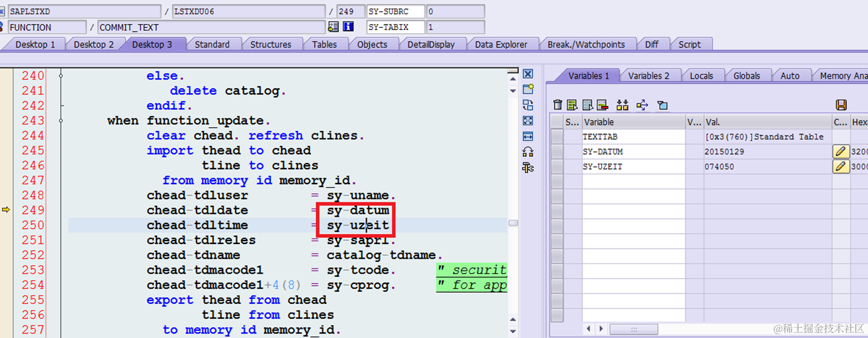Viewport: 868px width, 338px height.
Task: Click the yellow box with branching arrows icon
Action: 643,105
